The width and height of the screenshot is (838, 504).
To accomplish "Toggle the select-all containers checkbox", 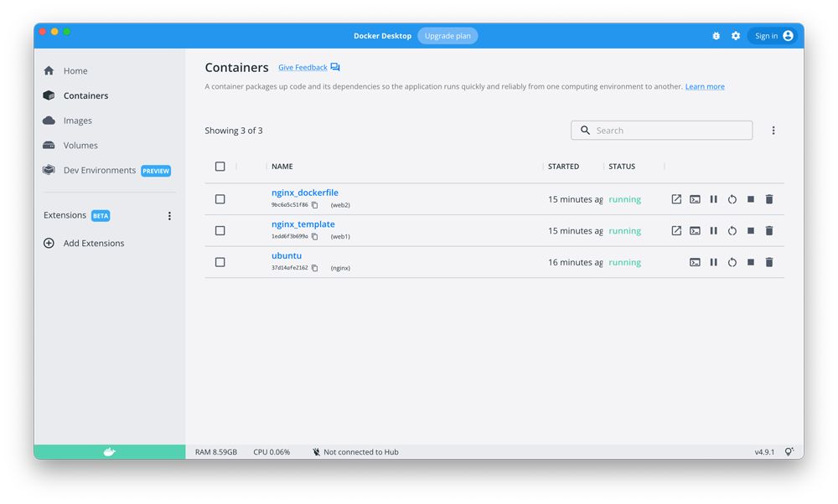I will 220,167.
